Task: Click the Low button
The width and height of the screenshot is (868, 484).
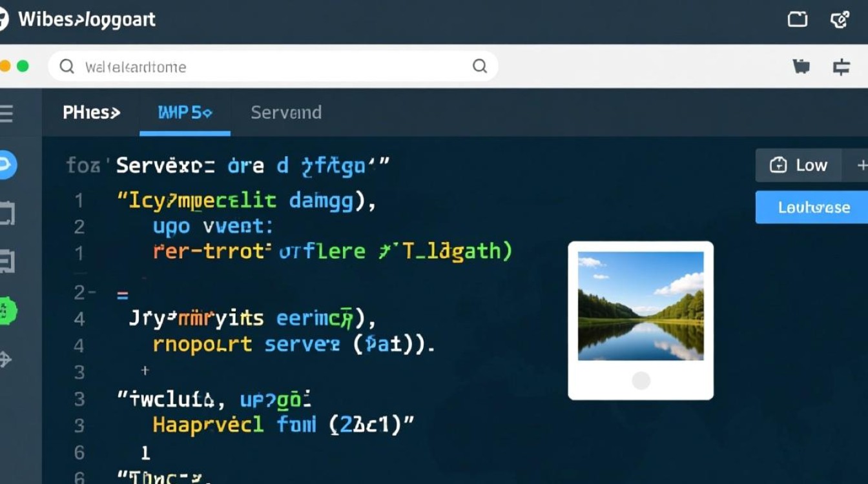Action: coord(799,165)
